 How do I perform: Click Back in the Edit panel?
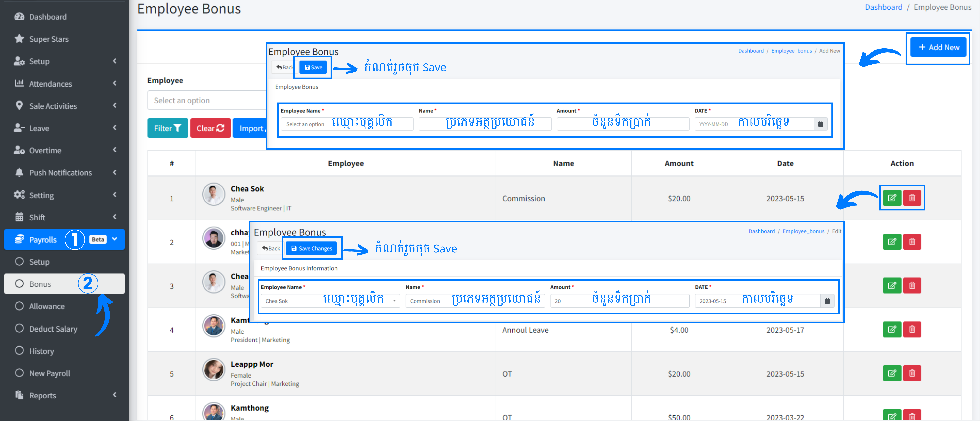tap(270, 248)
